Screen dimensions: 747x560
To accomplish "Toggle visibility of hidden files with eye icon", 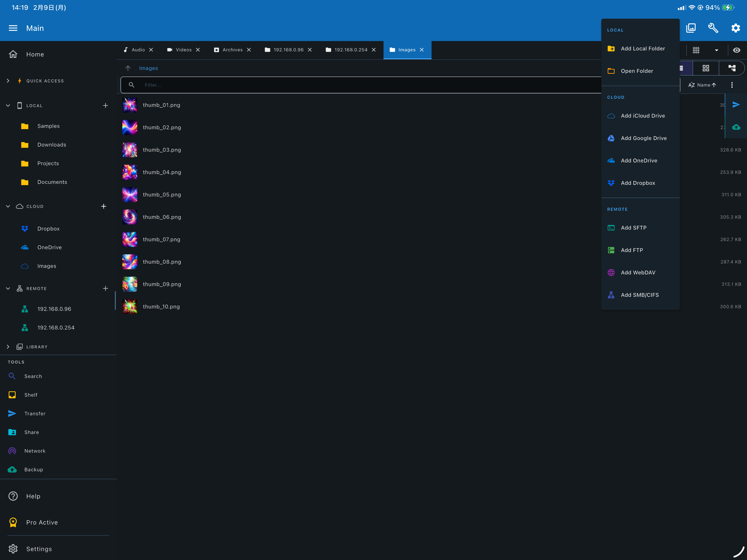I will coord(737,50).
